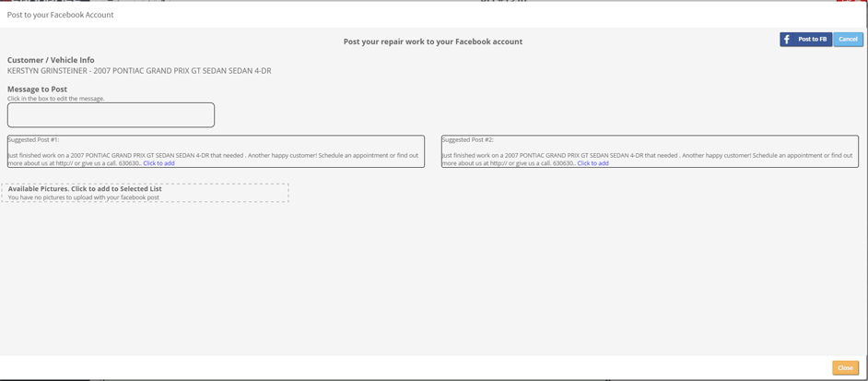Viewport: 868px width, 381px height.
Task: Click inside the Message to Post box
Action: pyautogui.click(x=111, y=114)
